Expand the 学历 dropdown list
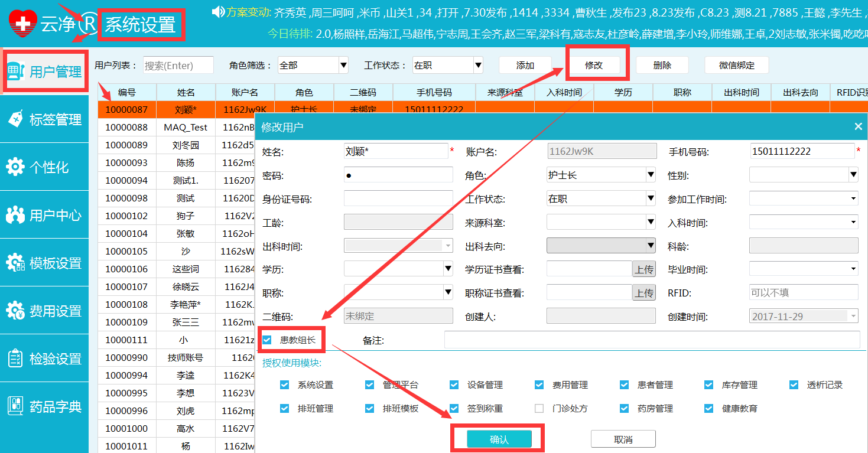Screen dimensions: 868x453 (x=448, y=269)
